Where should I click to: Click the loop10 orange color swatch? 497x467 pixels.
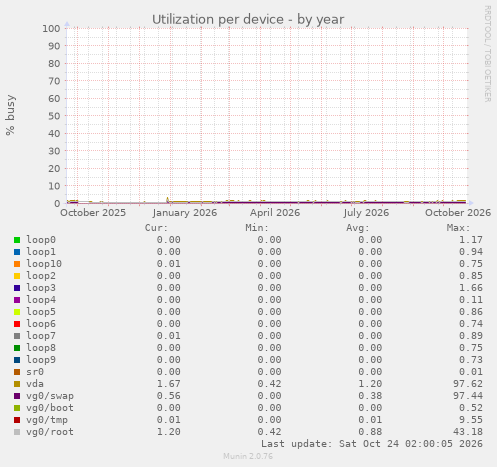pyautogui.click(x=17, y=264)
